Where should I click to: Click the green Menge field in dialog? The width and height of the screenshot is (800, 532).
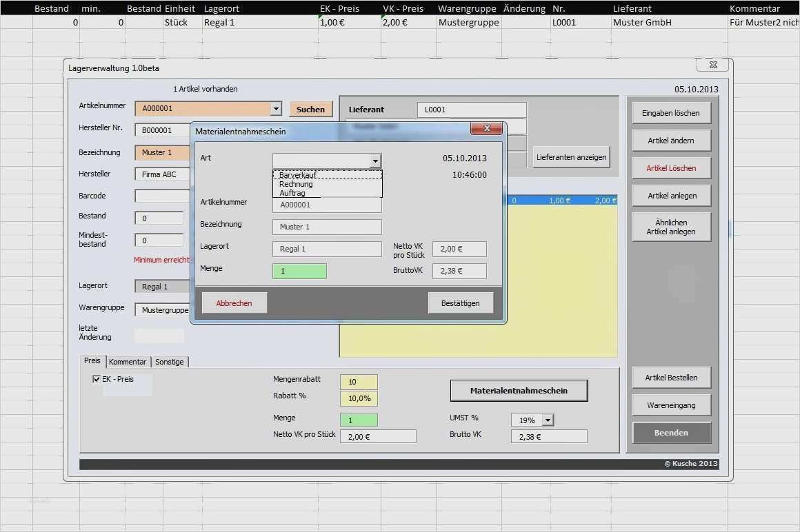[299, 272]
